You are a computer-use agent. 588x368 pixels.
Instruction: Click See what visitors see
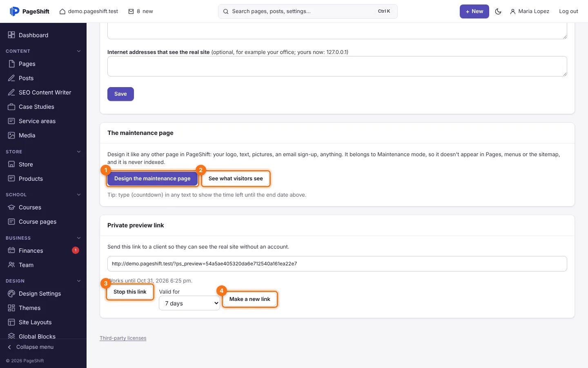click(x=236, y=179)
